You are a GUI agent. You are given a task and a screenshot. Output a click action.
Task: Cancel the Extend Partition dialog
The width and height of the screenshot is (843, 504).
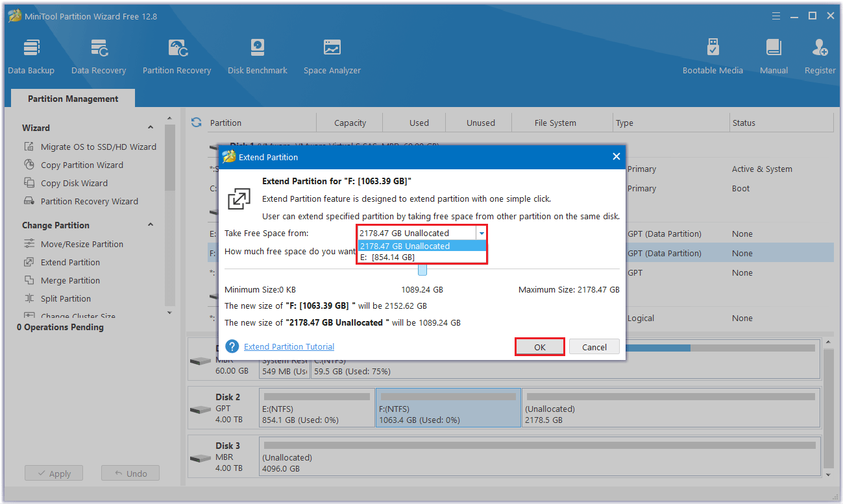[x=594, y=347]
